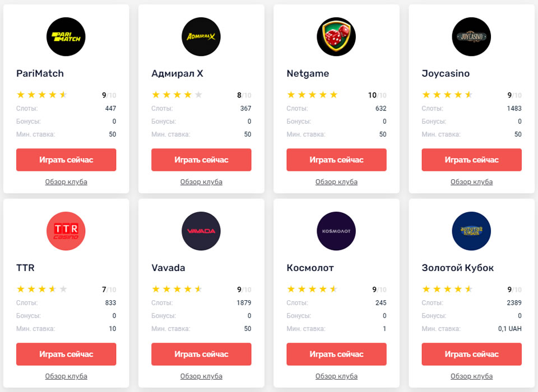Play now at Netgame casino

coord(337,160)
